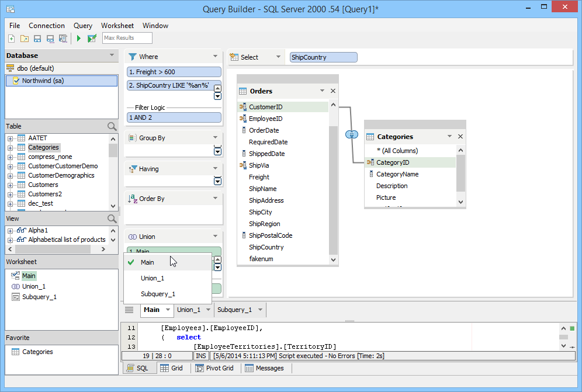
Task: Click the Freight > 600 filter
Action: (174, 72)
